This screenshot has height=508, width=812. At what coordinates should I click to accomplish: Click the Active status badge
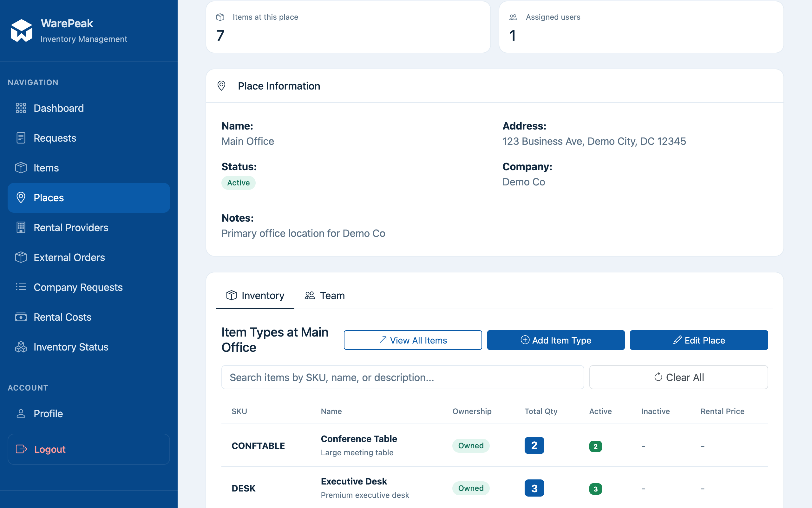pyautogui.click(x=238, y=183)
